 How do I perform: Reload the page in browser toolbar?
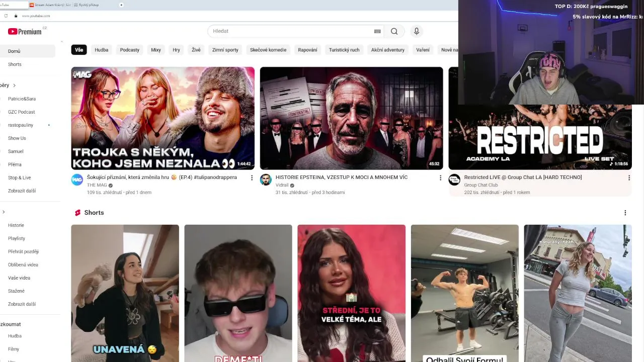(x=6, y=16)
